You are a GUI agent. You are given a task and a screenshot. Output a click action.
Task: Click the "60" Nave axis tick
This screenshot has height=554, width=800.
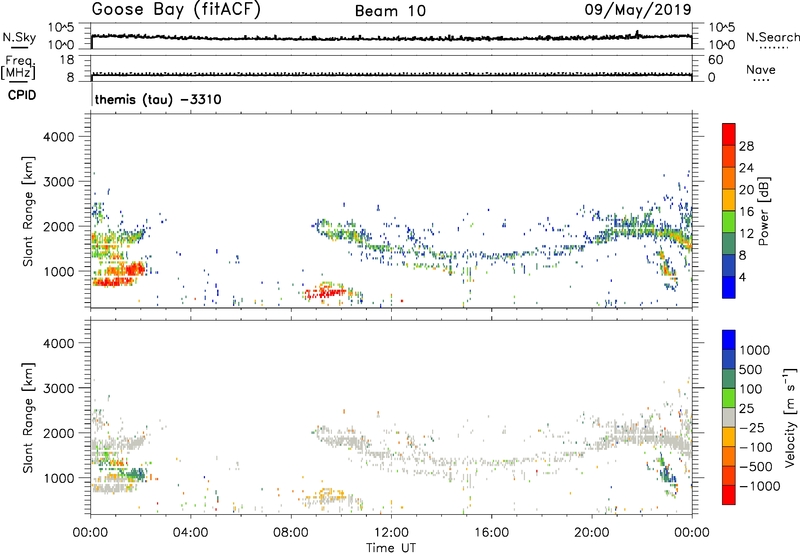tap(716, 60)
